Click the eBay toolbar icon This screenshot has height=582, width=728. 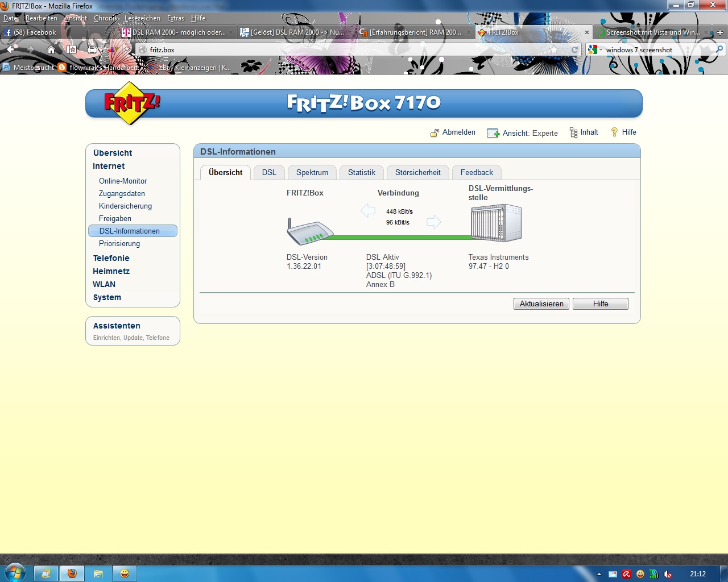click(x=112, y=50)
